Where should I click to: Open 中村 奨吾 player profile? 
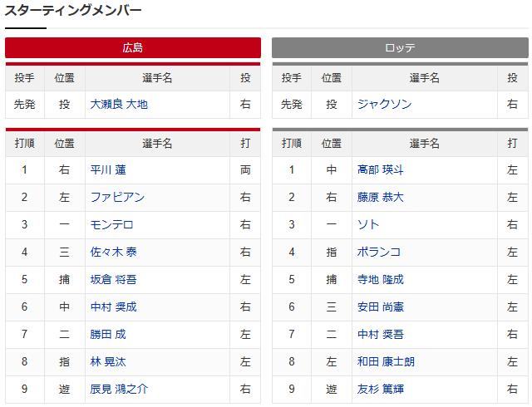pos(381,335)
